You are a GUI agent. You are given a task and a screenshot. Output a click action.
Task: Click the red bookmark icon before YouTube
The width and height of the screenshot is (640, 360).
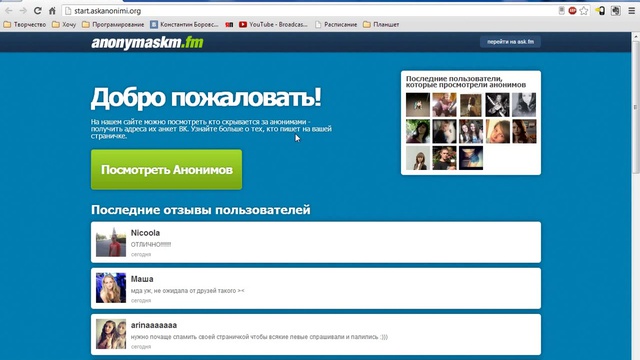coord(229,24)
